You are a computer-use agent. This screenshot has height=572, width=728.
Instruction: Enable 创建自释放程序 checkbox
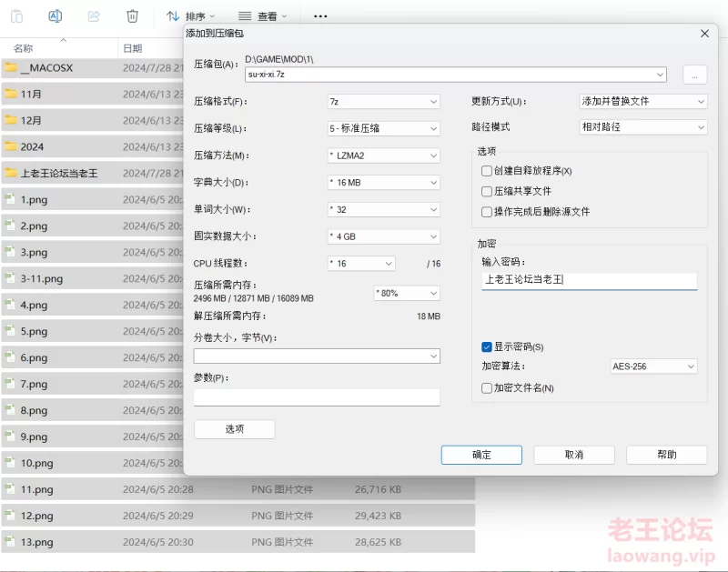(x=487, y=171)
